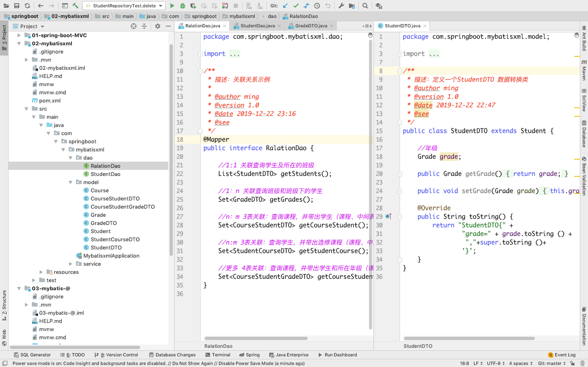Open settings via the wrench icon
This screenshot has height=367, width=588.
click(x=341, y=6)
